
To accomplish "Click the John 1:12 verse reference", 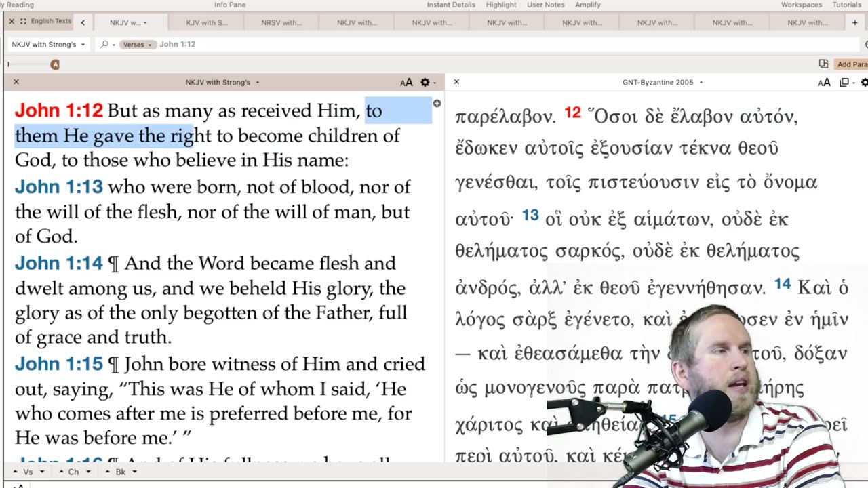I will [x=59, y=110].
